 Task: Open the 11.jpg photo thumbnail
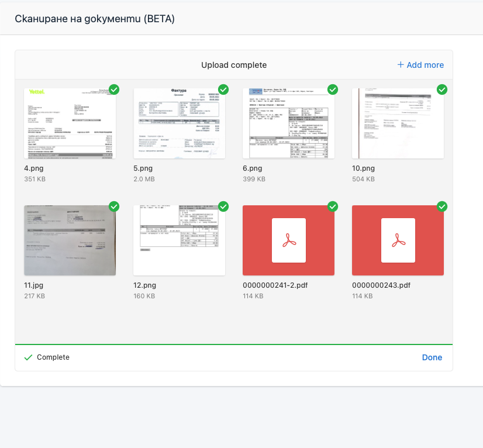(x=70, y=240)
